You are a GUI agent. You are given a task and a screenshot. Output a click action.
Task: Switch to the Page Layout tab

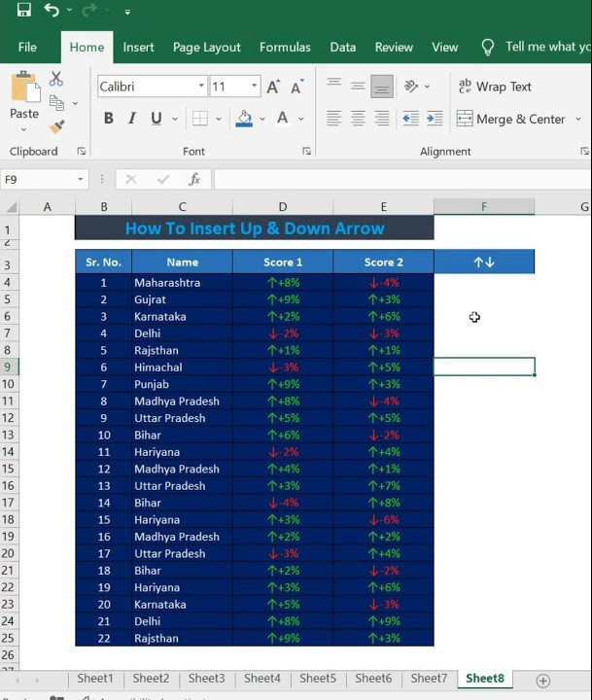pyautogui.click(x=207, y=47)
